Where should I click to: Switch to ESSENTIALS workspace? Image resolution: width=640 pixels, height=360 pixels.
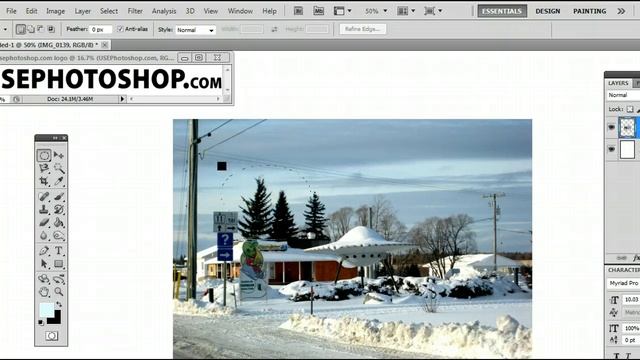(502, 11)
